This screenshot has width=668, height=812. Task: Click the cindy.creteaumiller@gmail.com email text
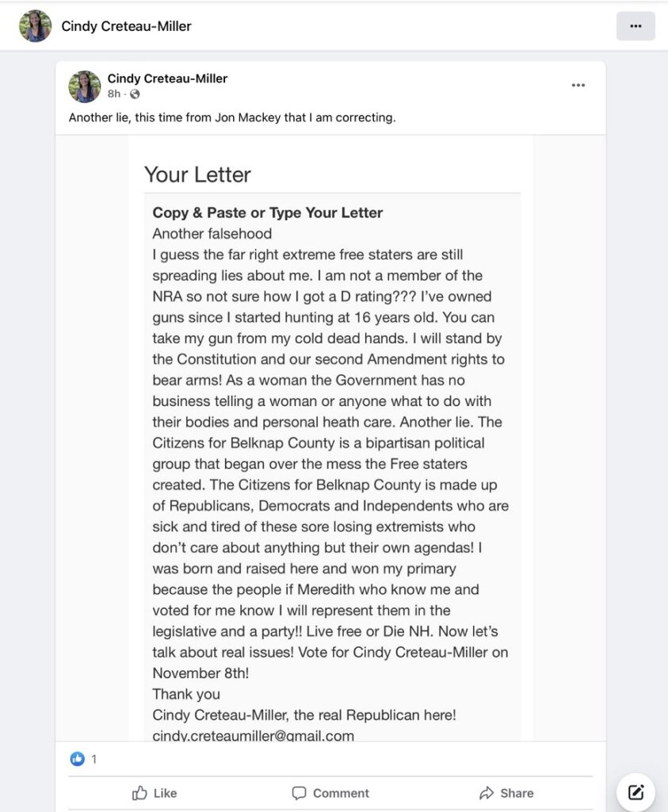(x=253, y=735)
